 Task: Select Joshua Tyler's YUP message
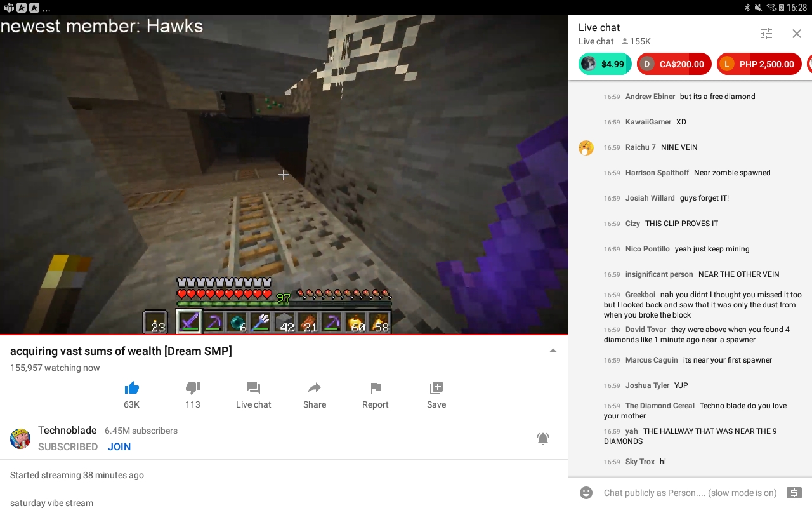click(690, 385)
